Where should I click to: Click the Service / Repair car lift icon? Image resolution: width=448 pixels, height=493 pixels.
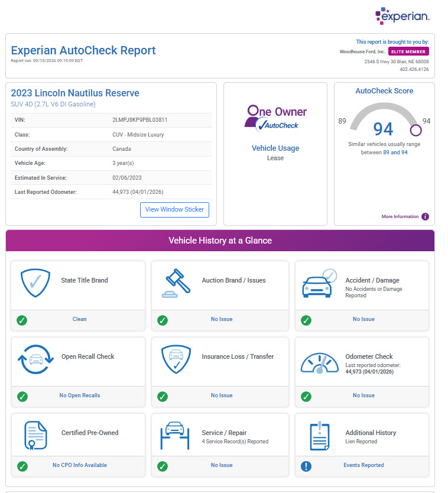[x=175, y=436]
